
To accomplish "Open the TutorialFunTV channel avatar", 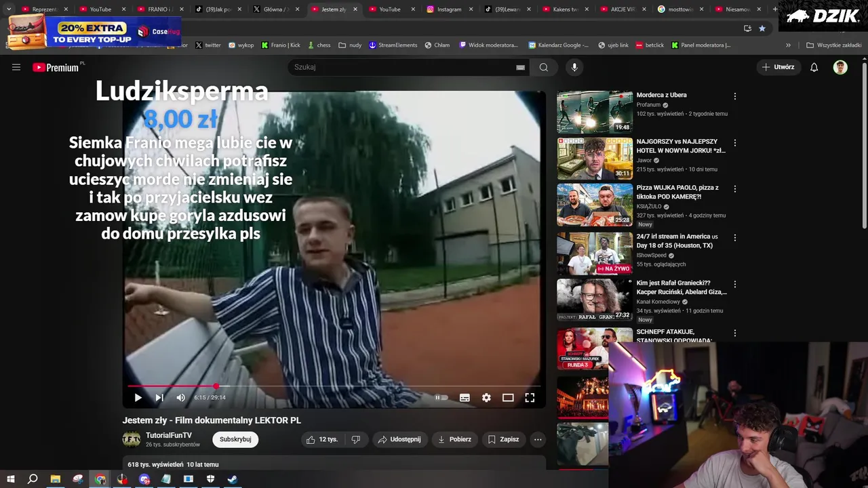I will click(132, 439).
